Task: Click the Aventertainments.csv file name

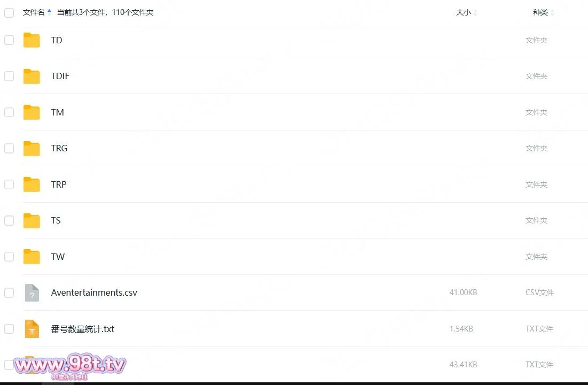Action: [94, 292]
